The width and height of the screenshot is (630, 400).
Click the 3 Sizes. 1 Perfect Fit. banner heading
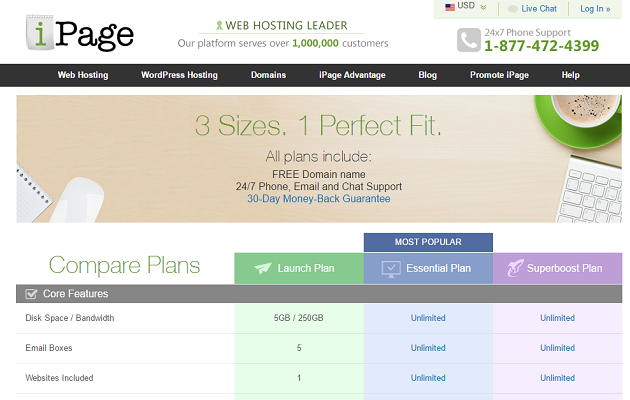[x=318, y=126]
